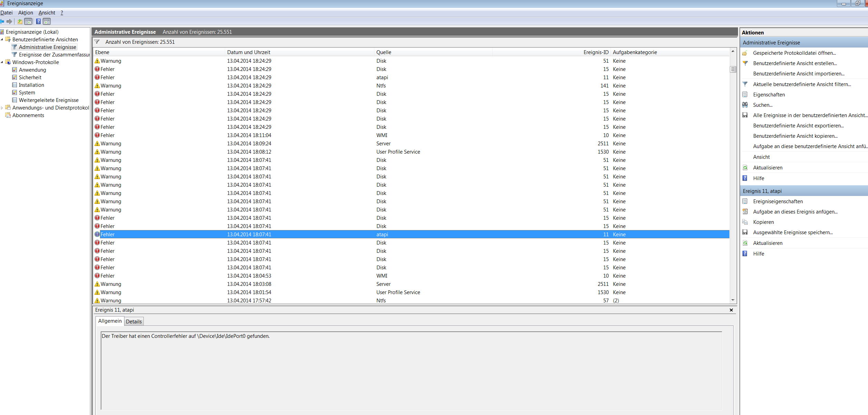Click the blue help question mark toolbar icon

(x=38, y=22)
